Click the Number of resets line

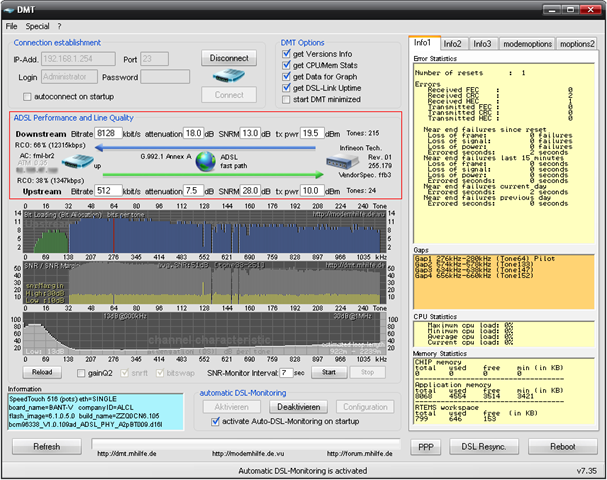(470, 73)
